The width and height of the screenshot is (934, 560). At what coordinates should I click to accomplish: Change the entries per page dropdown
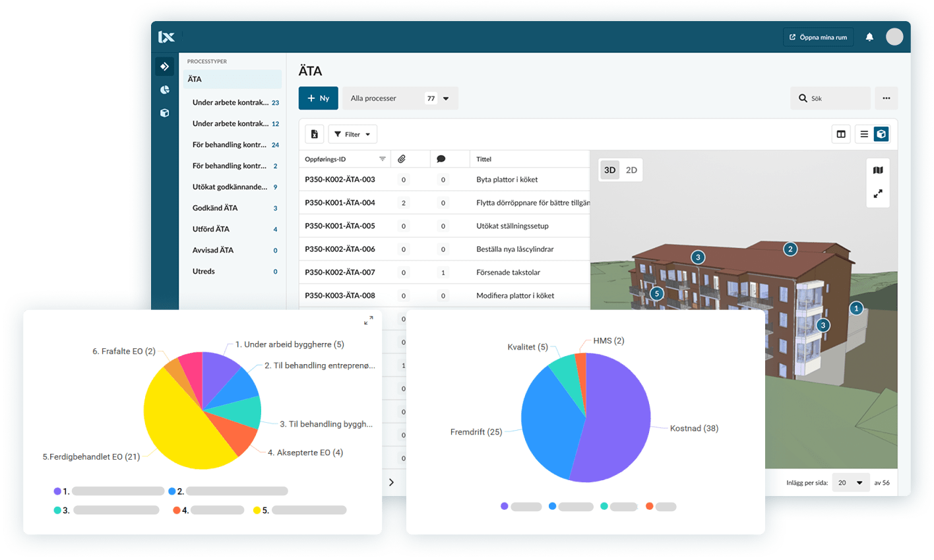tap(850, 483)
